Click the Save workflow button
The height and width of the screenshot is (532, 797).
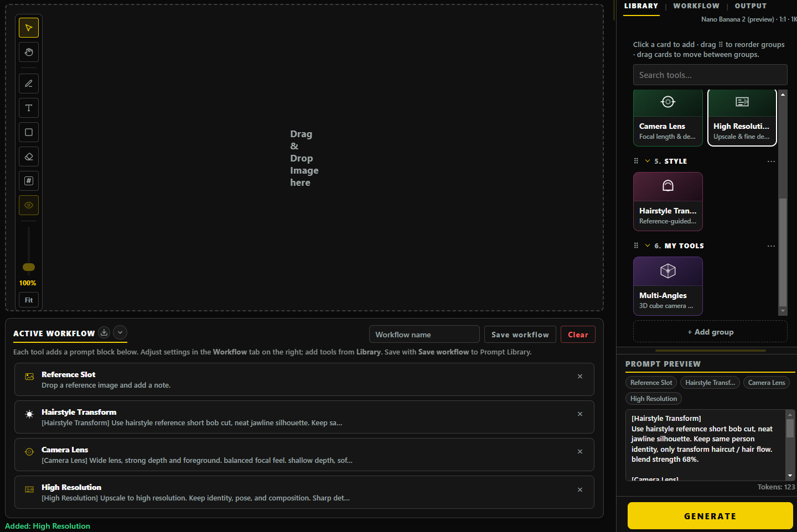click(x=520, y=335)
